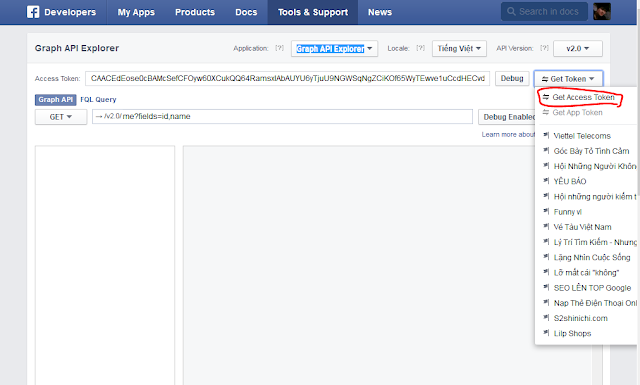Open the Docs menu

coord(246,12)
